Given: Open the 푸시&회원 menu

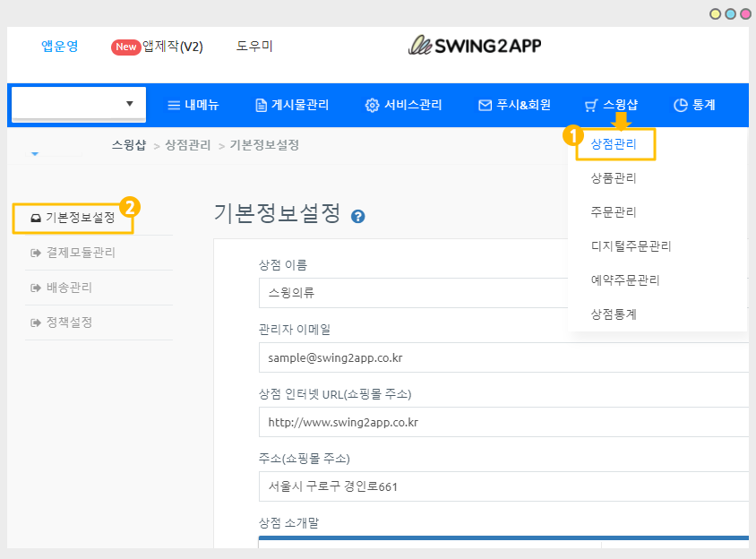Looking at the screenshot, I should [x=514, y=105].
